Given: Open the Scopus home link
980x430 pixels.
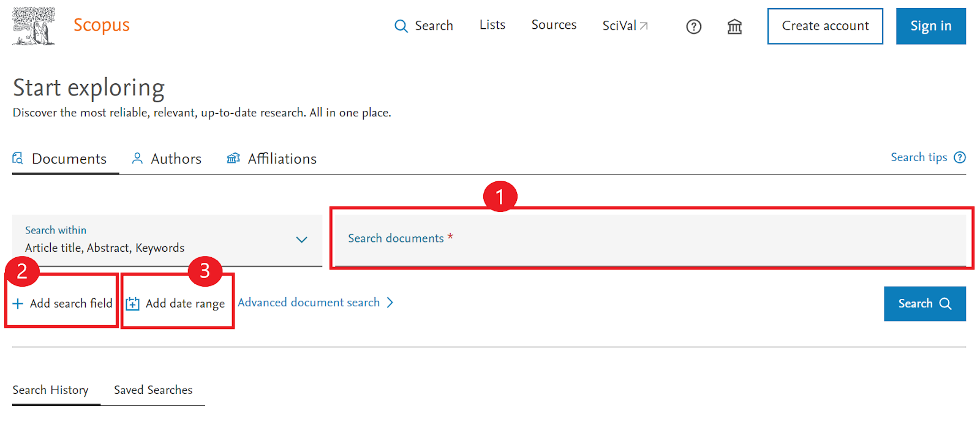Looking at the screenshot, I should (x=102, y=25).
